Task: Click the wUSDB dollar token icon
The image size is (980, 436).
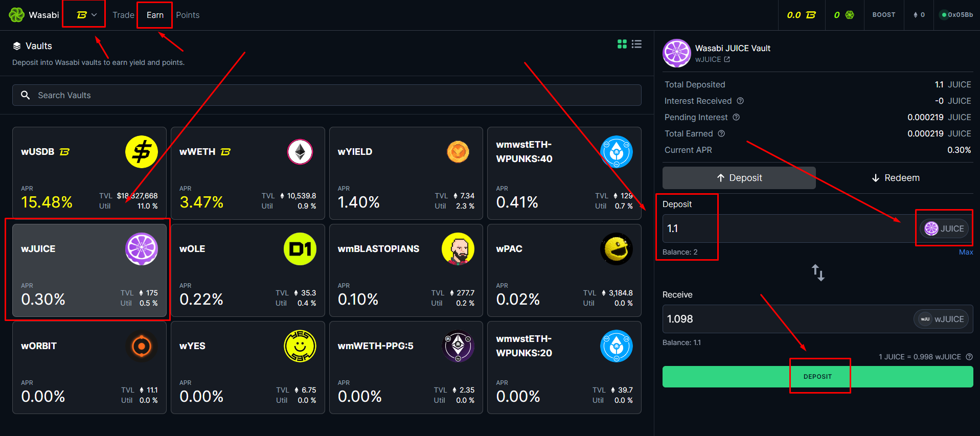Action: click(x=142, y=152)
